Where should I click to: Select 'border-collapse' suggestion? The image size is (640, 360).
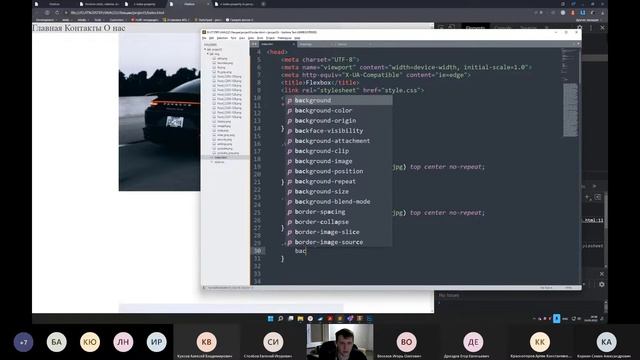pyautogui.click(x=338, y=222)
